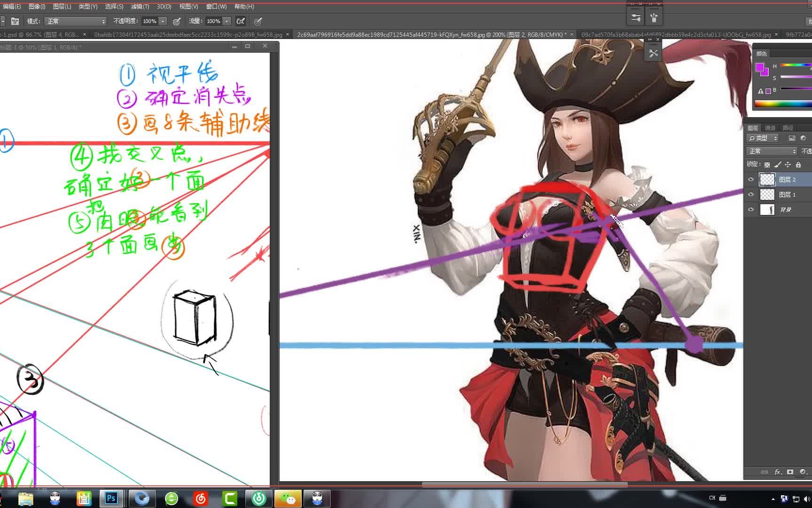812x508 pixels.
Task: Switch to the 通道 panel tab
Action: coord(770,128)
